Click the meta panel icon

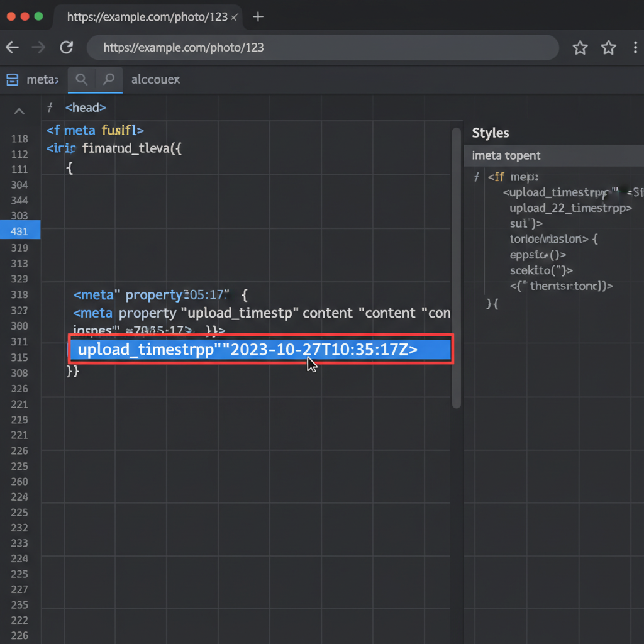coord(13,80)
